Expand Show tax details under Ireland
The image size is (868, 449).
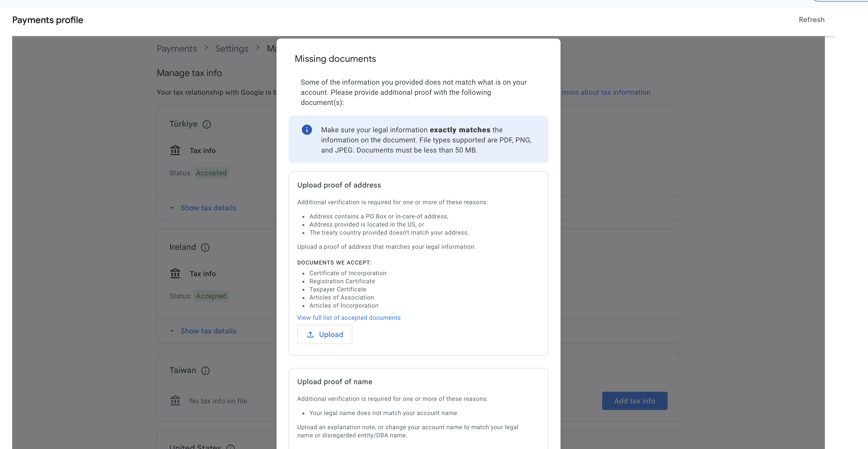(x=208, y=331)
